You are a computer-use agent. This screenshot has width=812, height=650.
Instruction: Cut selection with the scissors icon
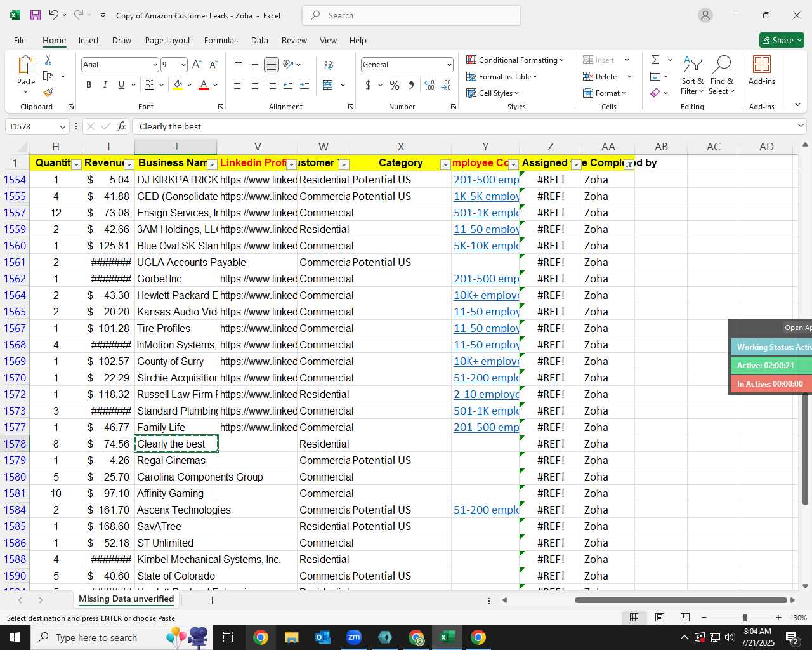pos(48,60)
